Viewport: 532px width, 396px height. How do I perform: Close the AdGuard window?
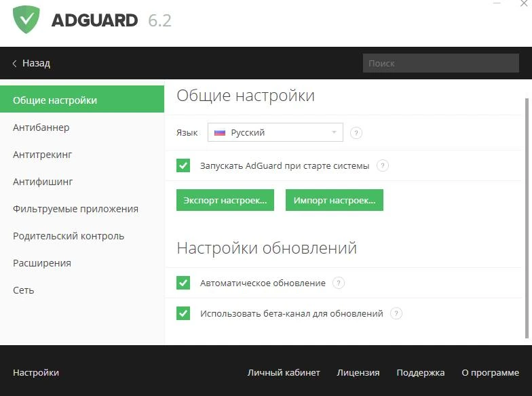[524, 3]
